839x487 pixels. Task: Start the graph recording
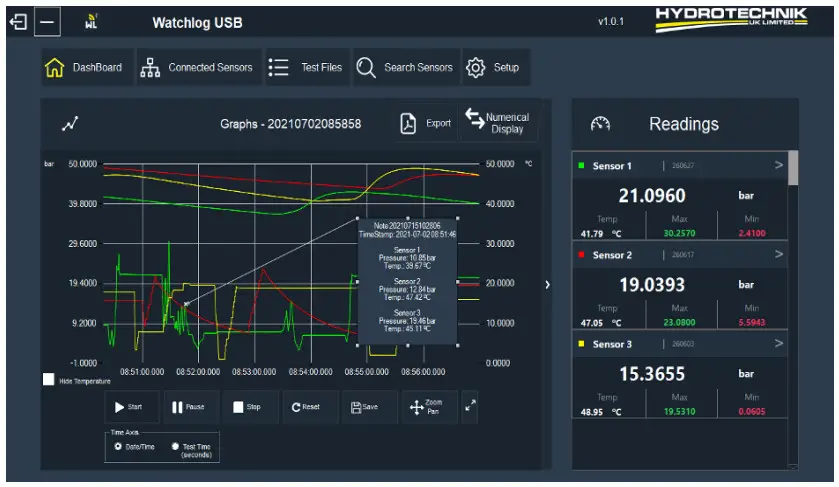point(131,407)
